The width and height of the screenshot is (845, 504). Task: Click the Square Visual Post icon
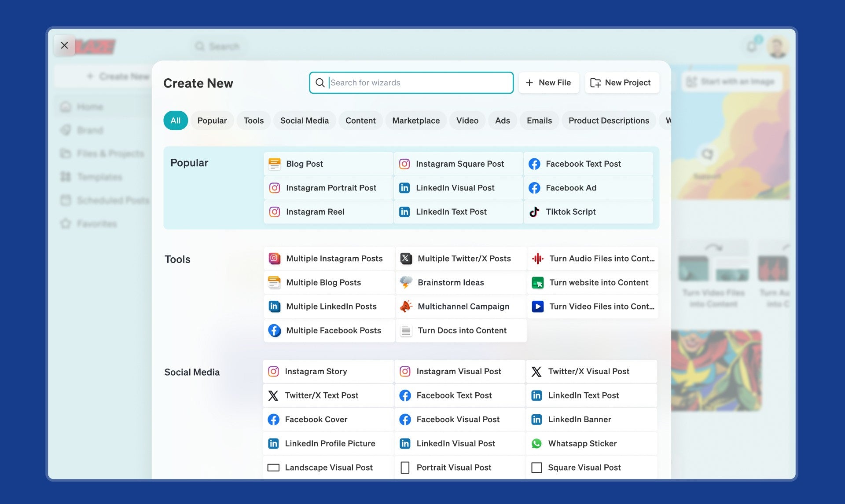coord(536,467)
